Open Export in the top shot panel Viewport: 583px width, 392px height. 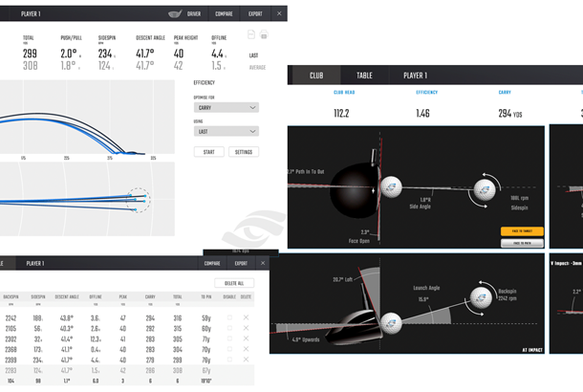(255, 13)
